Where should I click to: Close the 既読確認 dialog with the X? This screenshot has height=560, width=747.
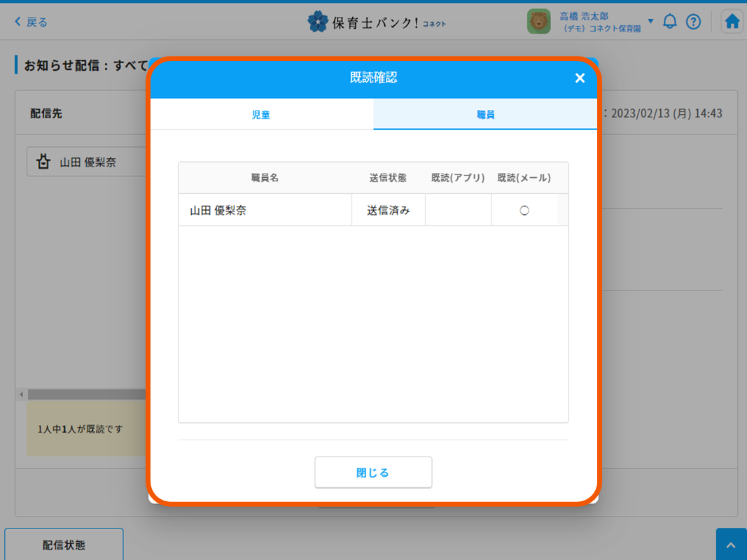coord(580,78)
